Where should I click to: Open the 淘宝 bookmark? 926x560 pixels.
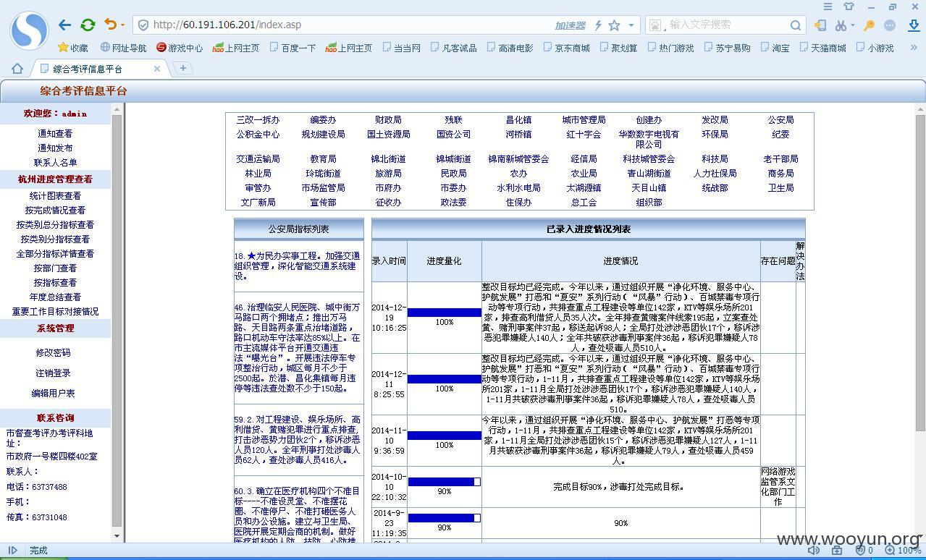pyautogui.click(x=775, y=48)
